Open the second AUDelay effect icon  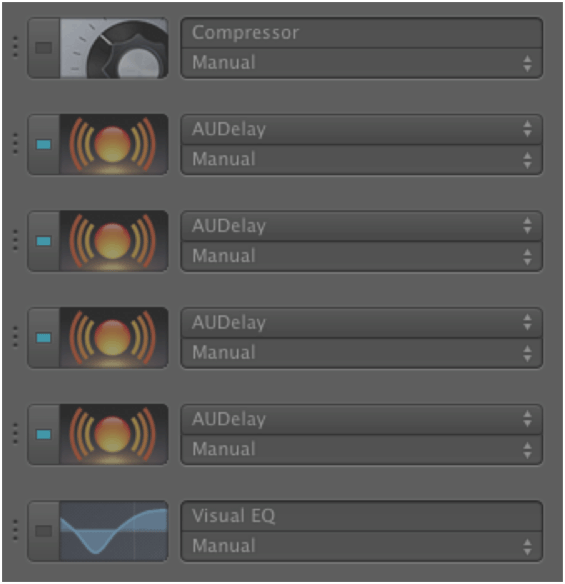pyautogui.click(x=114, y=241)
